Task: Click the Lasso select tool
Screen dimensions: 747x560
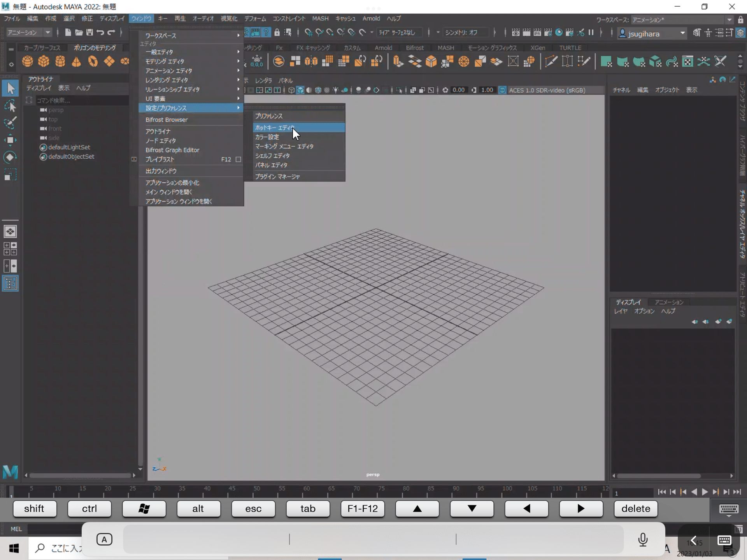Action: (x=10, y=106)
